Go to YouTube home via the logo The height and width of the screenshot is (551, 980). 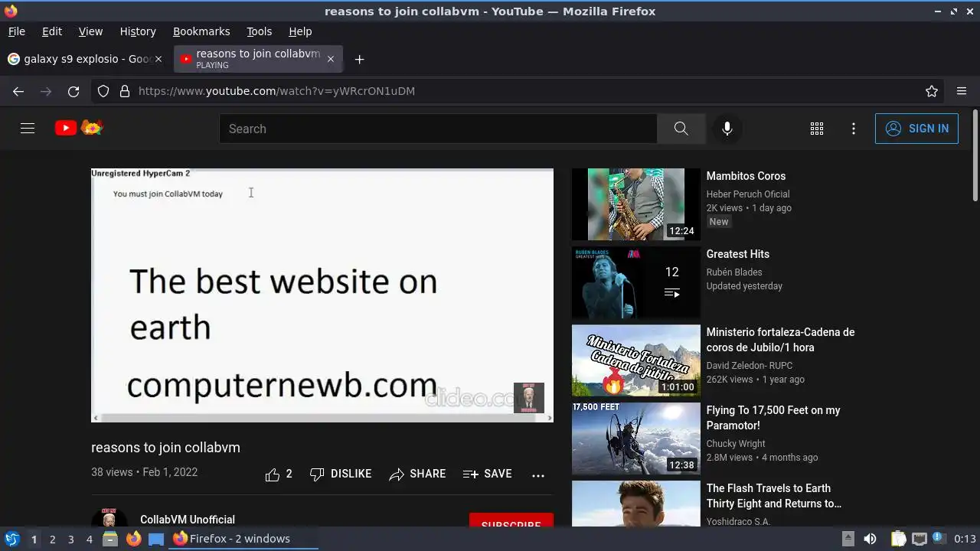(x=79, y=128)
